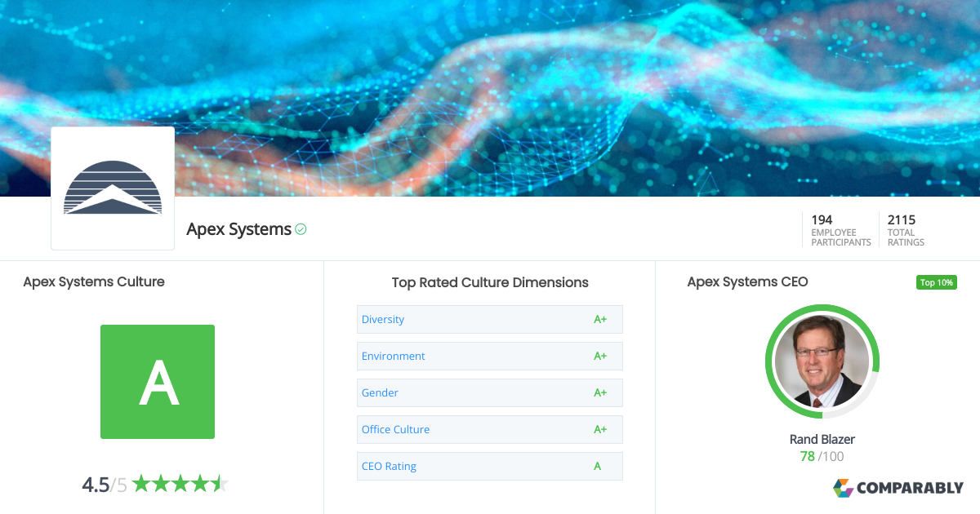Click the Apex Systems CEO heading

[x=747, y=281]
